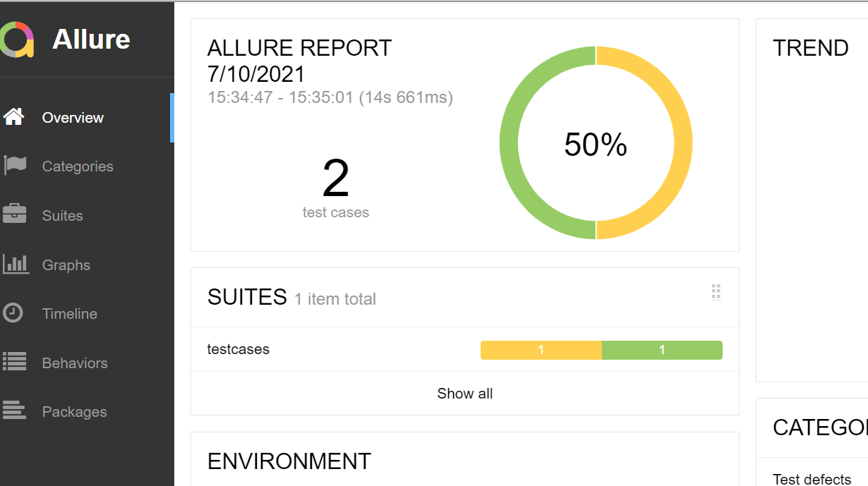The height and width of the screenshot is (486, 868).
Task: Click the Overview home icon
Action: (14, 117)
